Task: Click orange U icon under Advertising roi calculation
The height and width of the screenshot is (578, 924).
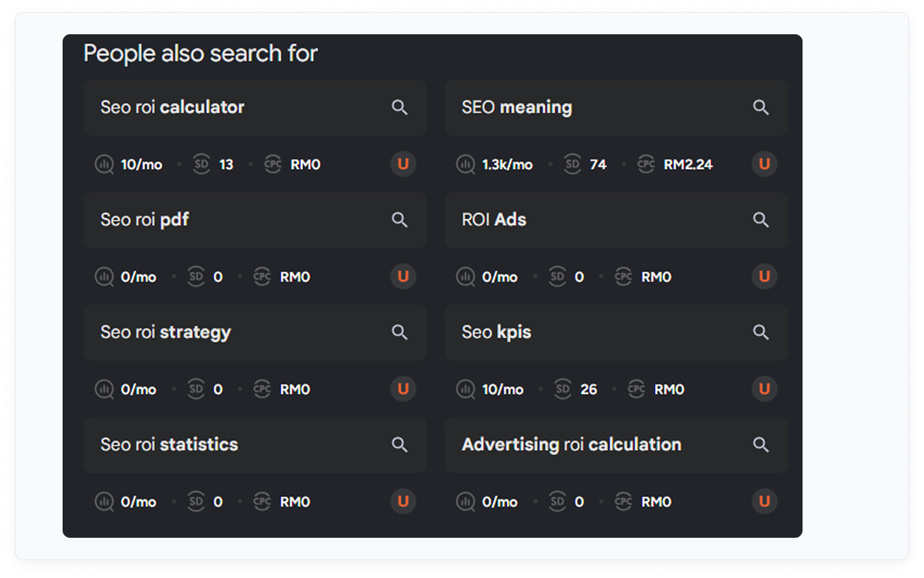Action: coord(765,501)
